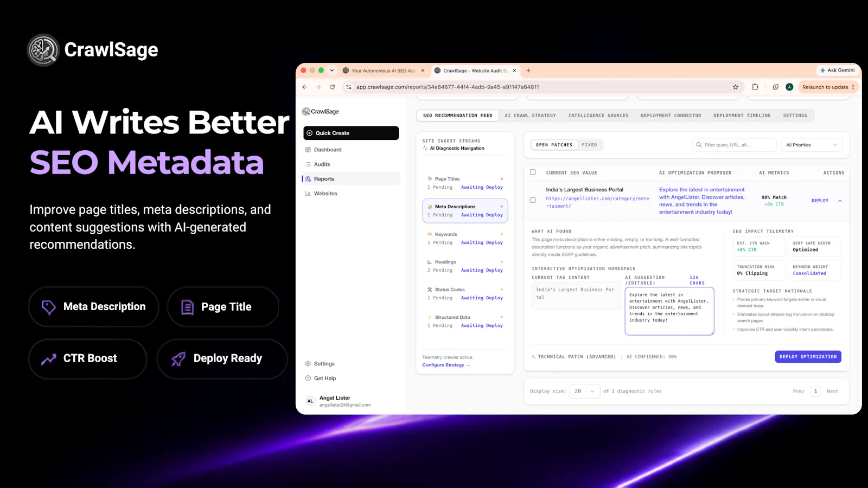
Task: Select the Meta Descriptions ingest stream
Action: tap(465, 210)
